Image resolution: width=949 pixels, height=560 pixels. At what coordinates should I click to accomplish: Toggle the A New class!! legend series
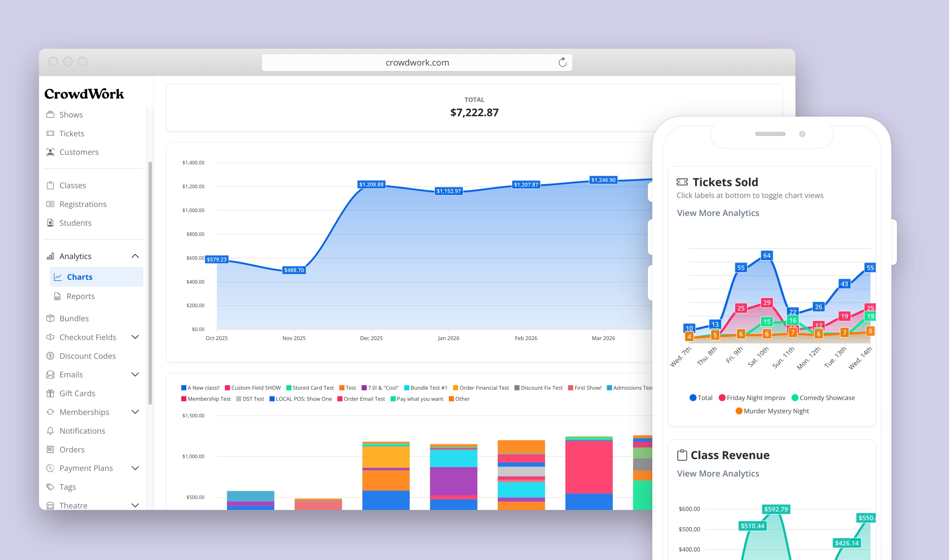200,387
